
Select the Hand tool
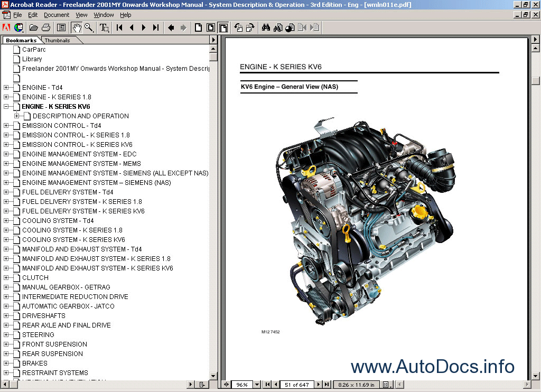pyautogui.click(x=77, y=27)
